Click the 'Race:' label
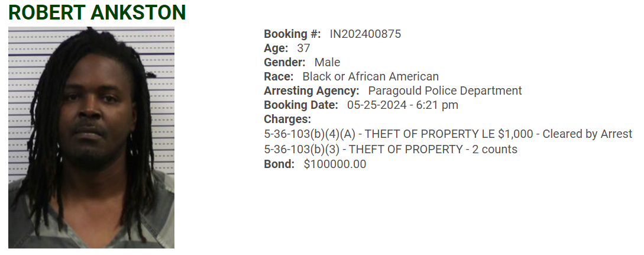 click(279, 76)
